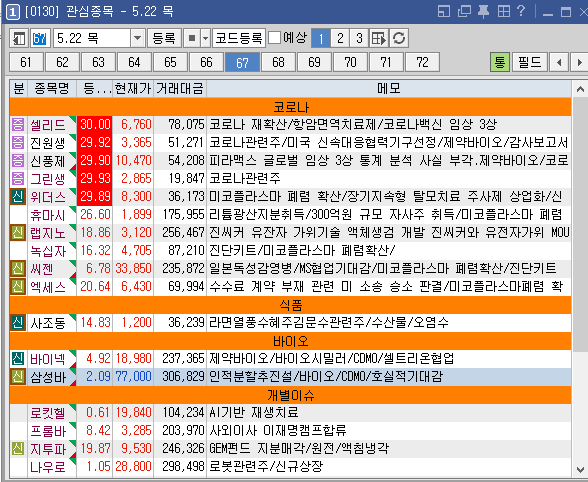Select the 녹십자 stock name
This screenshot has width=588, height=482.
[x=48, y=251]
